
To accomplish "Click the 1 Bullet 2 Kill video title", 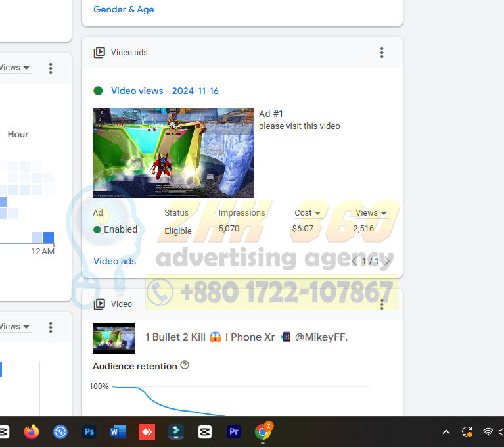I will tap(246, 337).
